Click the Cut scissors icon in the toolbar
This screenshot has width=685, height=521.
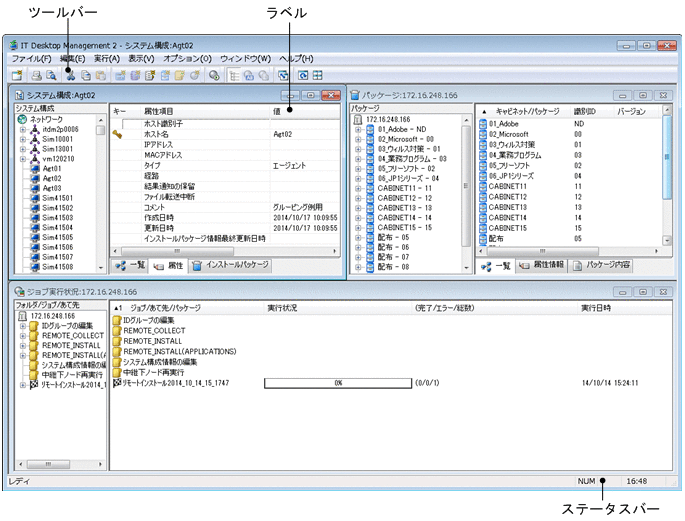pyautogui.click(x=70, y=76)
